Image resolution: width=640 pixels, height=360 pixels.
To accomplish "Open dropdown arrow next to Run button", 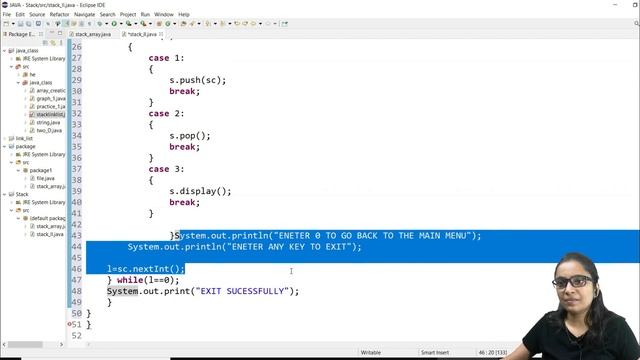I will coord(121,24).
